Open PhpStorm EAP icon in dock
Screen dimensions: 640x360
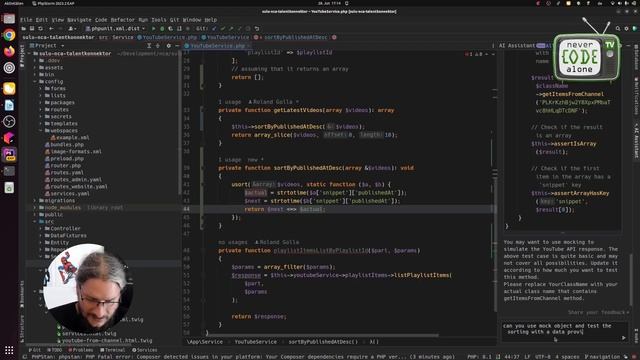coord(9,154)
